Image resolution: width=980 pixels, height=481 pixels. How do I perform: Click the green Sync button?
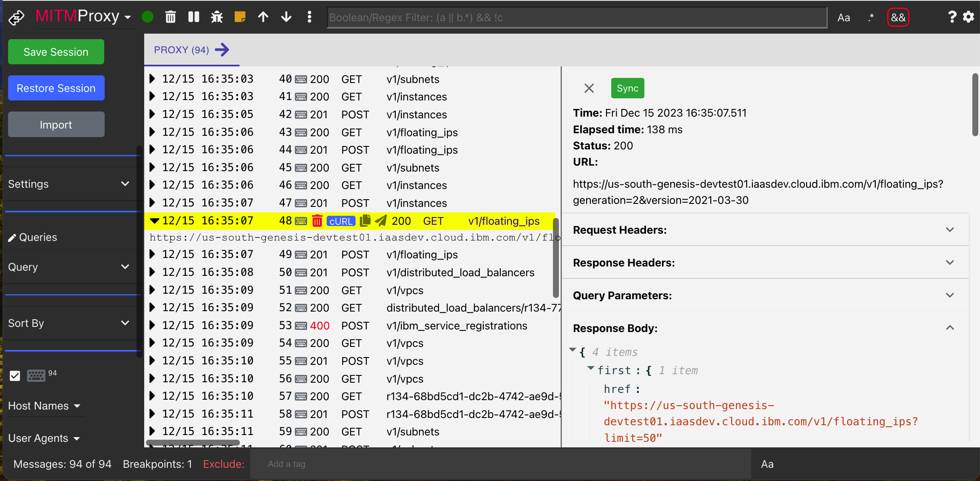pyautogui.click(x=627, y=88)
